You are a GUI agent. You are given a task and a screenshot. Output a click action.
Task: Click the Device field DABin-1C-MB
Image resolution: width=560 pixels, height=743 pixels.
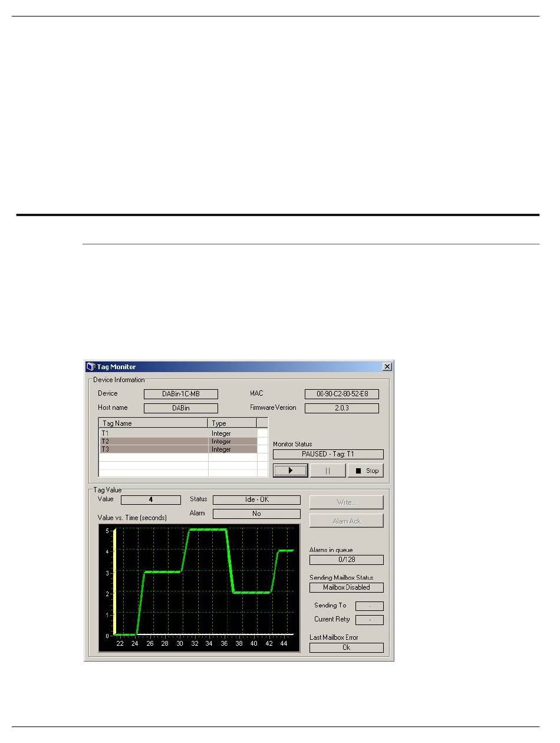[181, 394]
